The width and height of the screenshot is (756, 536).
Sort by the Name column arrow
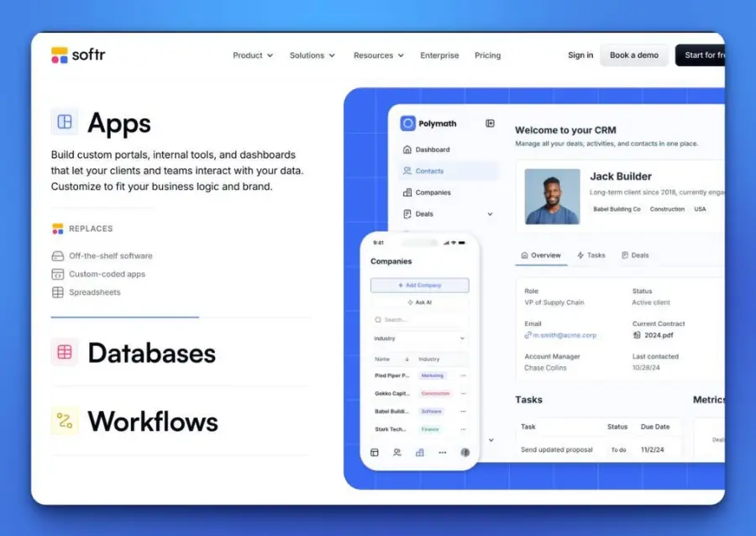coord(407,359)
